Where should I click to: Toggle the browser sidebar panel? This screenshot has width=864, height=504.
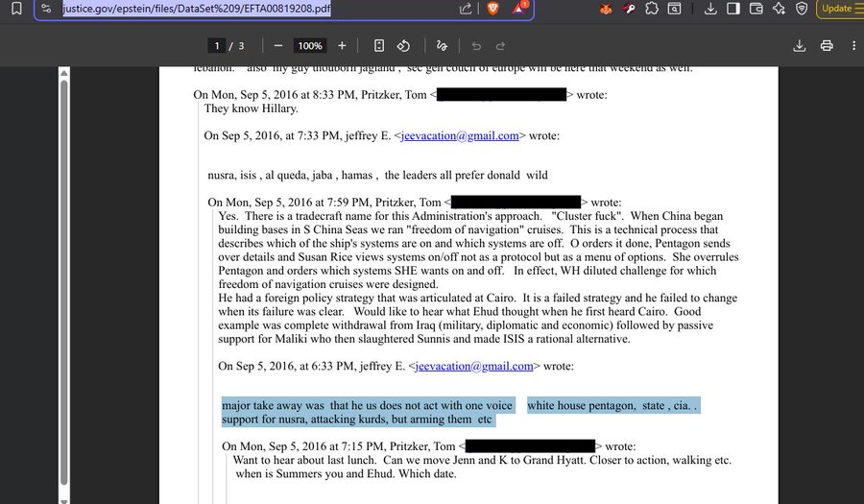(732, 9)
